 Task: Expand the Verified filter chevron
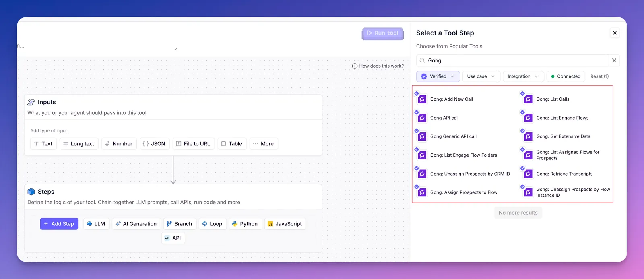point(452,76)
